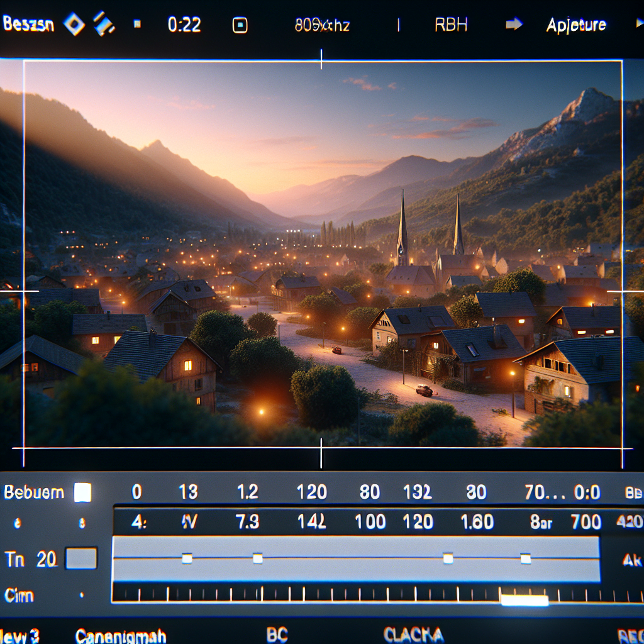This screenshot has height=644, width=644.
Task: Open the RBH dropdown in top bar
Action: 452,25
